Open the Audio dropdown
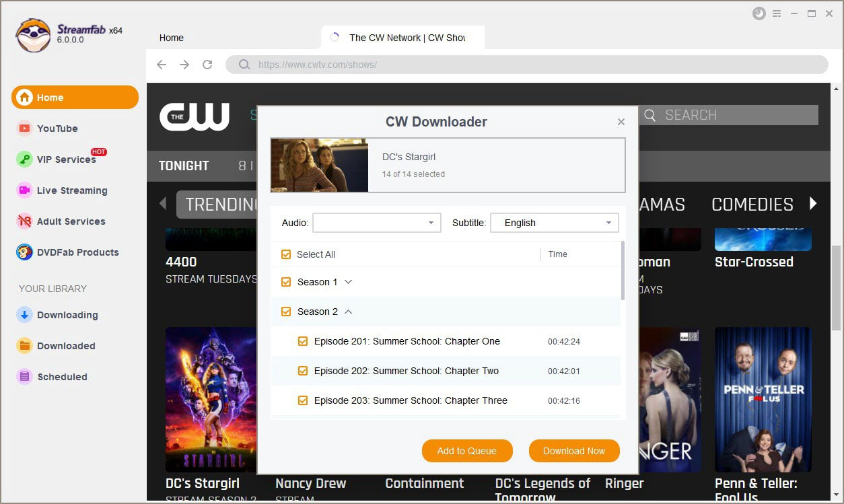Image resolution: width=844 pixels, height=504 pixels. tap(377, 223)
